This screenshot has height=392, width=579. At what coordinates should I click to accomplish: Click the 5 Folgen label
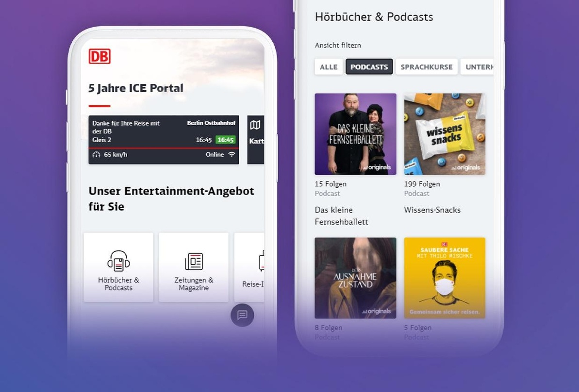[418, 328]
